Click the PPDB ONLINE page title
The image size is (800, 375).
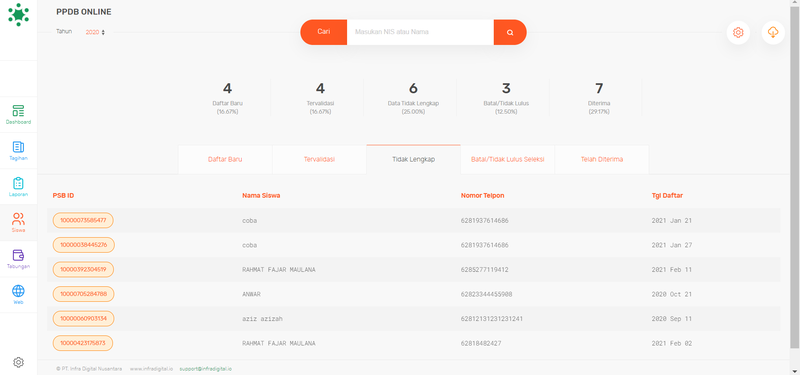(x=84, y=12)
